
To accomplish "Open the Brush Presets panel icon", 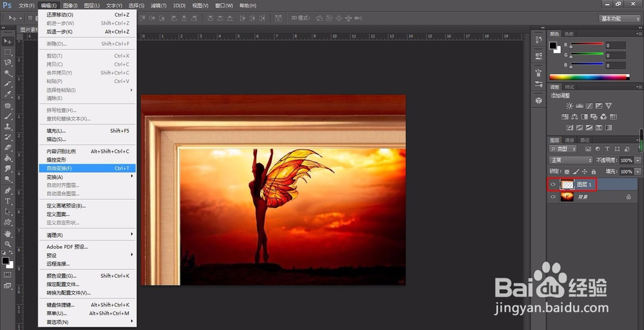I will tap(538, 84).
